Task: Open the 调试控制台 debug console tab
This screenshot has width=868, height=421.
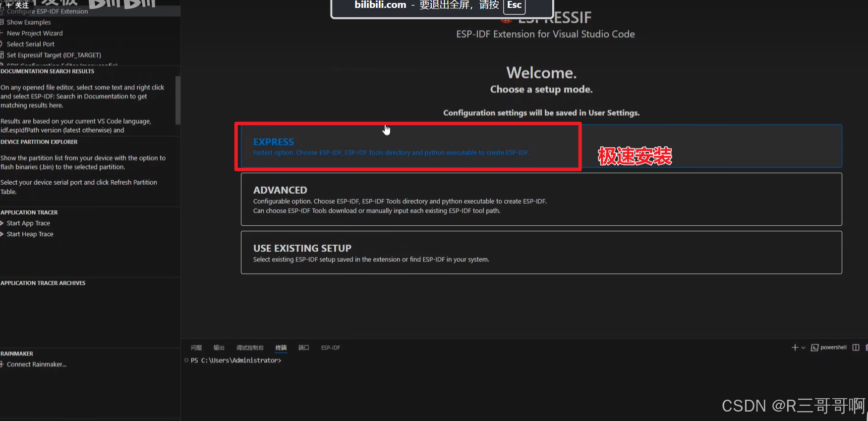Action: tap(250, 348)
